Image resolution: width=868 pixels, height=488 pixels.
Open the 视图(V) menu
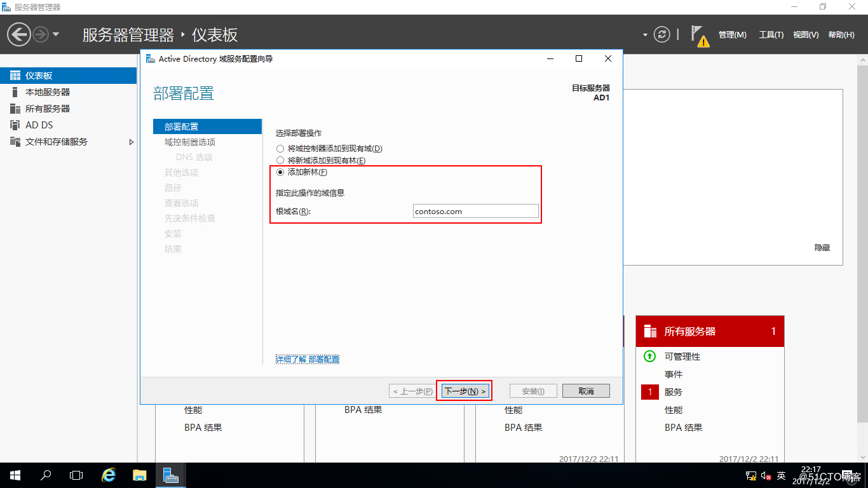806,35
